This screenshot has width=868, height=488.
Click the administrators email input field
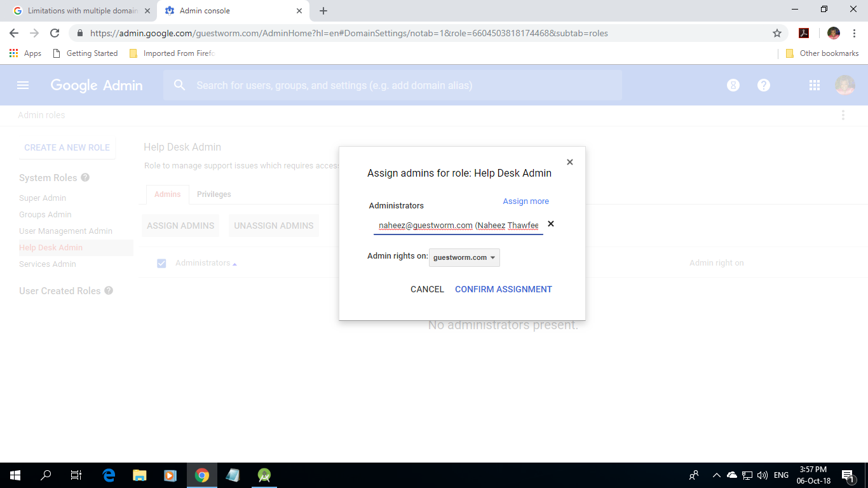(458, 226)
